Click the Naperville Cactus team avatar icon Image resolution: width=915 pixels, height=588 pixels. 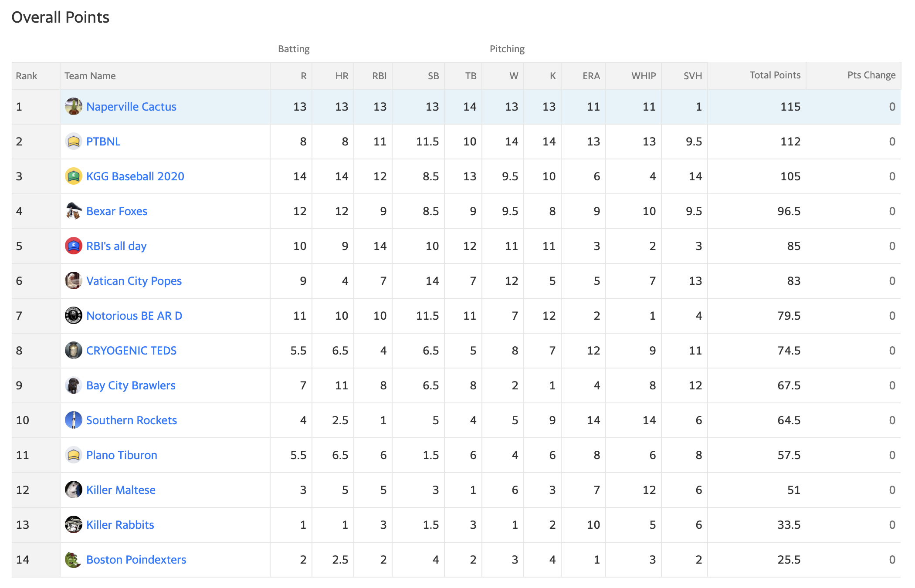click(74, 107)
